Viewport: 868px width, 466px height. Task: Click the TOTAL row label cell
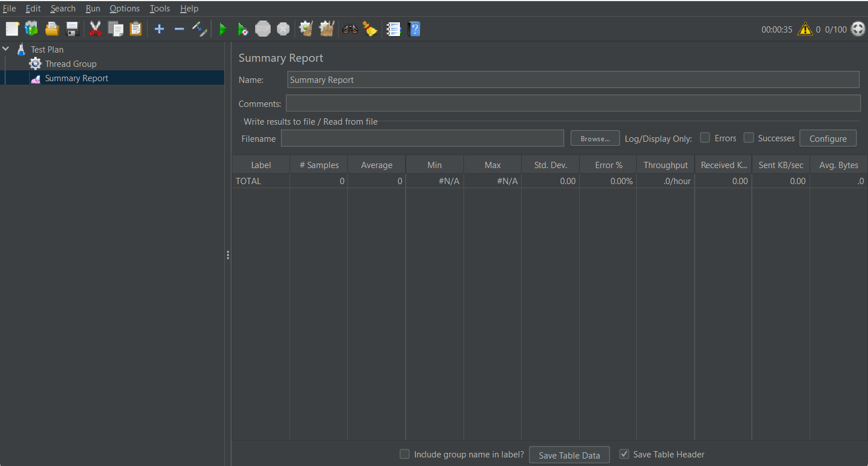click(x=261, y=181)
